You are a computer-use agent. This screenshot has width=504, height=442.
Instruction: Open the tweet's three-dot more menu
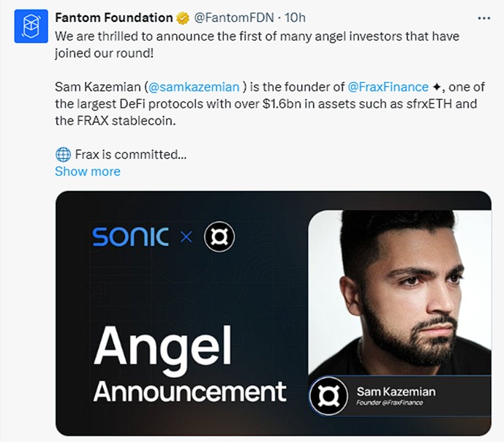(484, 18)
